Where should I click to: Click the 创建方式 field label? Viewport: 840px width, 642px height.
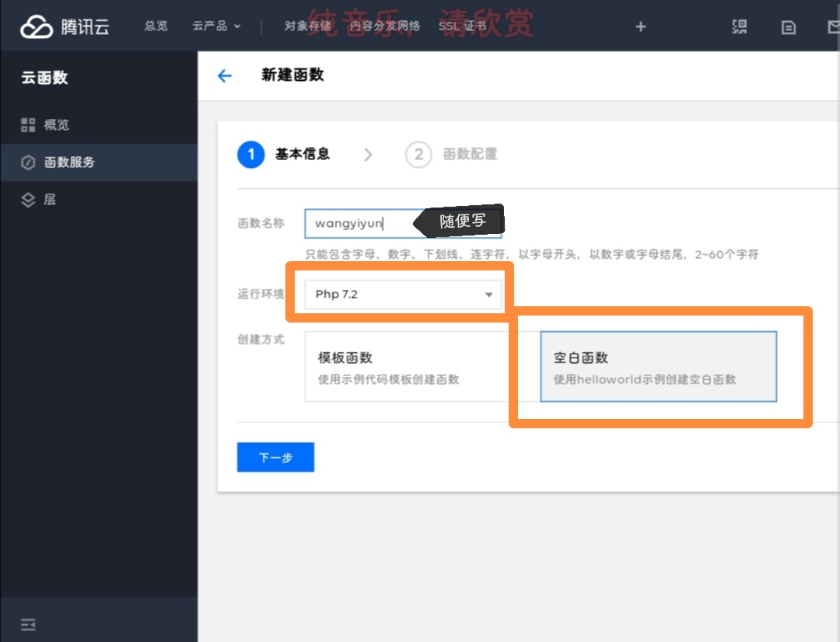[261, 340]
